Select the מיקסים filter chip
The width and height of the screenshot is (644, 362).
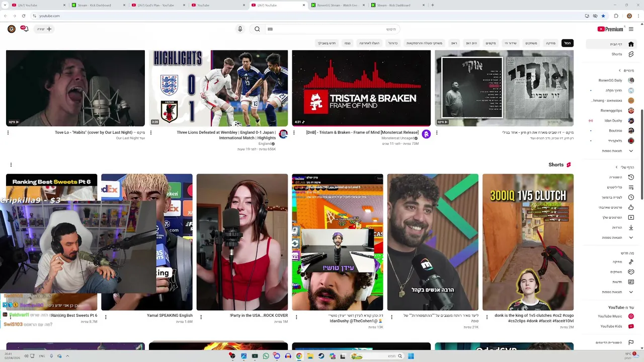pos(491,43)
